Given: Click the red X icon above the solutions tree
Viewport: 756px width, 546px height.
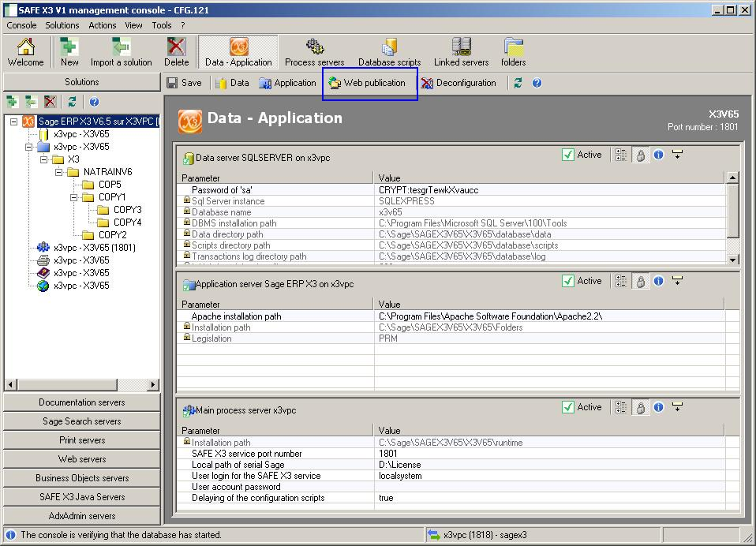Looking at the screenshot, I should [51, 102].
